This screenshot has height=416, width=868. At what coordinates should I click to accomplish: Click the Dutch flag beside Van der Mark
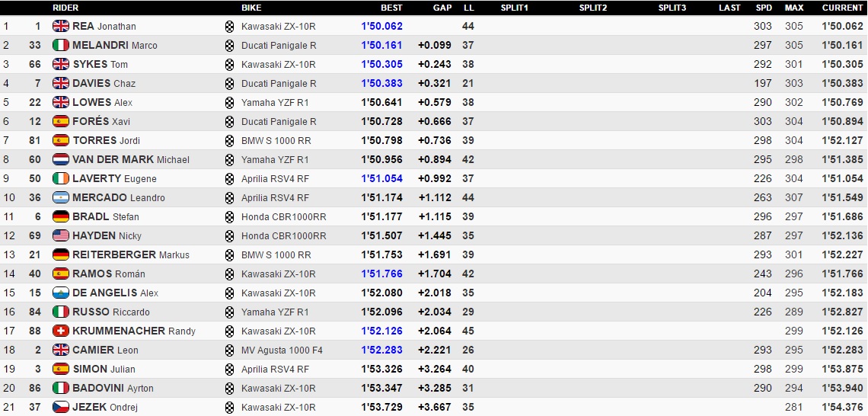click(61, 159)
